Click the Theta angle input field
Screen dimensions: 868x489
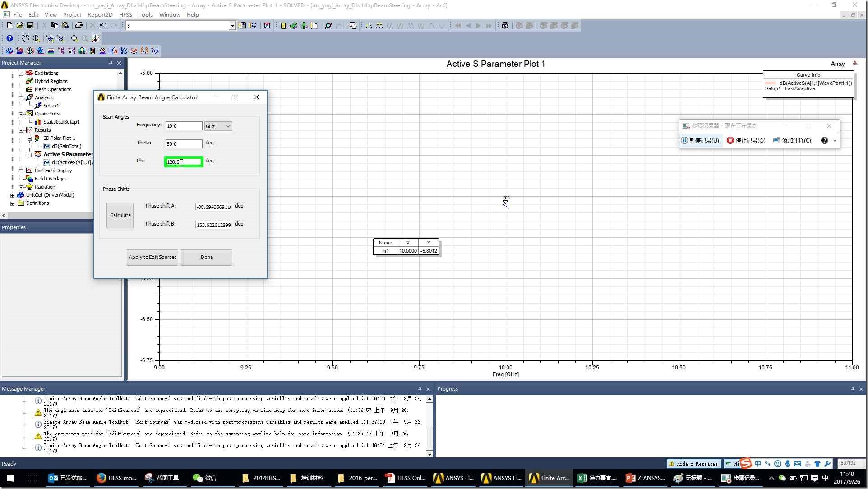pos(184,144)
